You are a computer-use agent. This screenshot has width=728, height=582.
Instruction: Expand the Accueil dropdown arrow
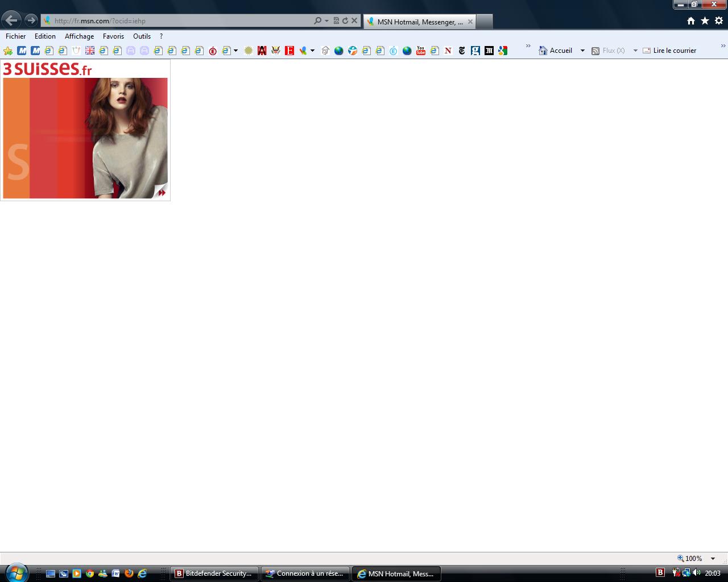[x=582, y=51]
